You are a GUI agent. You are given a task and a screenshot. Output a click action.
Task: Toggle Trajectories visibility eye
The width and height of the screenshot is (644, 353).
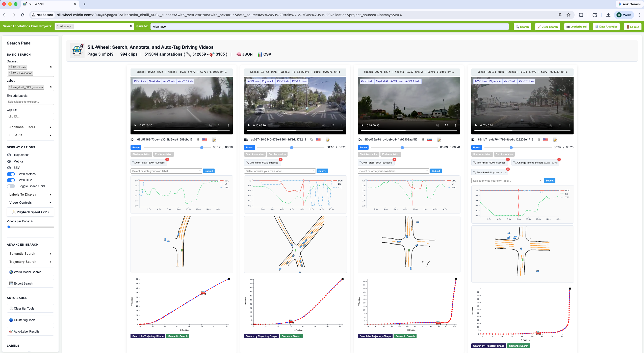[x=9, y=155]
